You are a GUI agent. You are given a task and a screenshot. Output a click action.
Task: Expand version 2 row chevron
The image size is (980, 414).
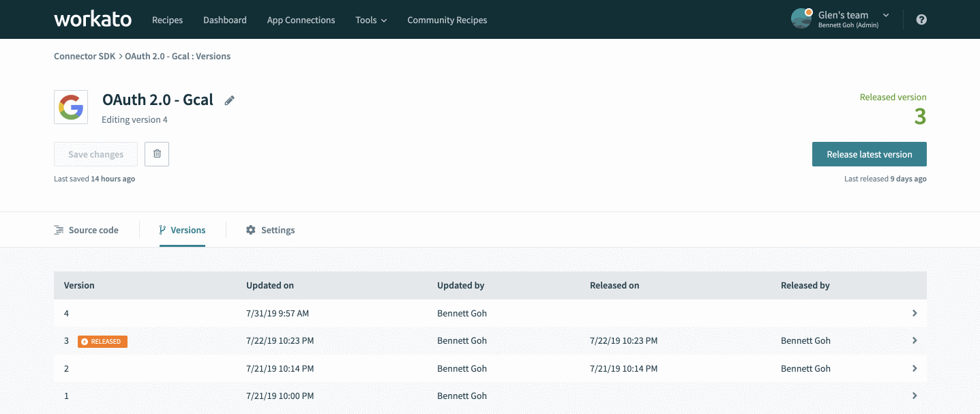click(915, 368)
